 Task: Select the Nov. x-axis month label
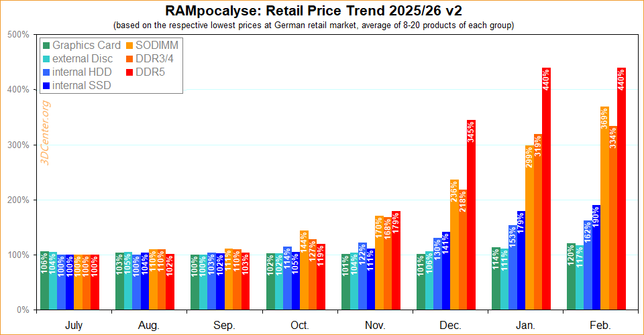coord(374,326)
